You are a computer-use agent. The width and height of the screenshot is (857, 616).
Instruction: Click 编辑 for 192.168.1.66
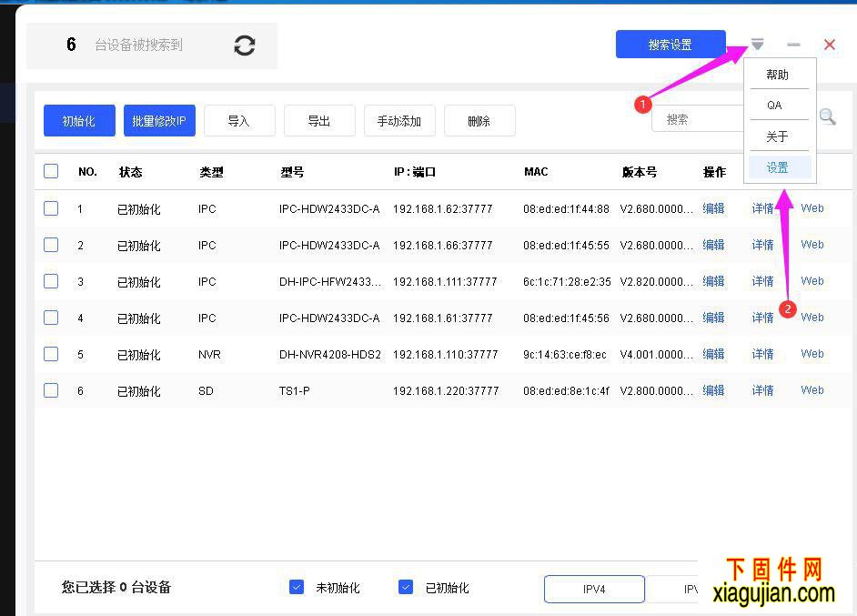(x=714, y=245)
